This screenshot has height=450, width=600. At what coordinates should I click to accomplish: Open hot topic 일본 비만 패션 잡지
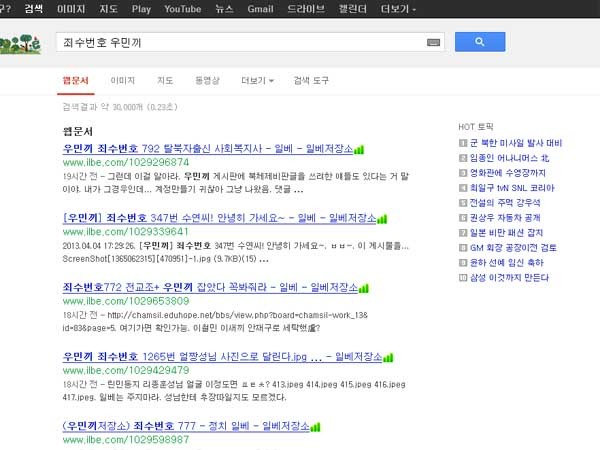click(x=506, y=232)
